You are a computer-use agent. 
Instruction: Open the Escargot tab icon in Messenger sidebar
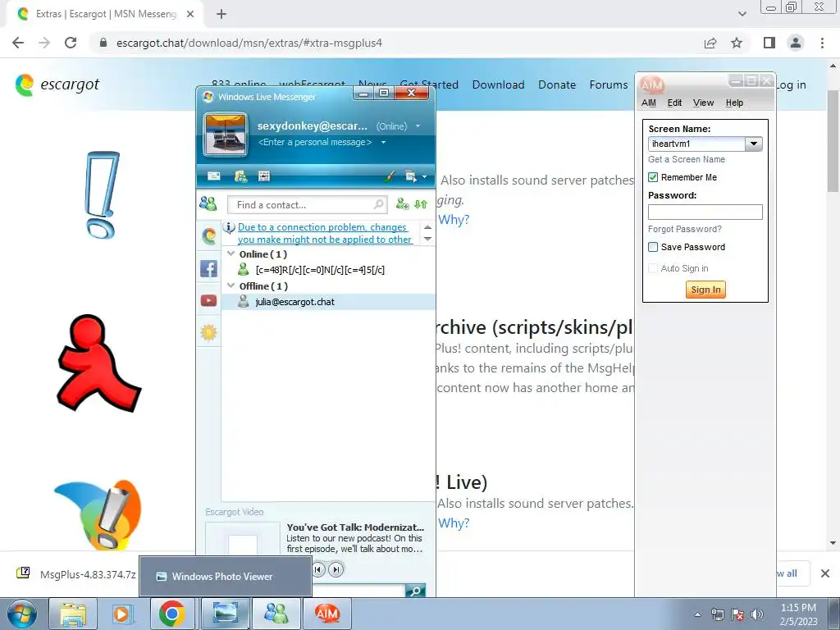209,236
